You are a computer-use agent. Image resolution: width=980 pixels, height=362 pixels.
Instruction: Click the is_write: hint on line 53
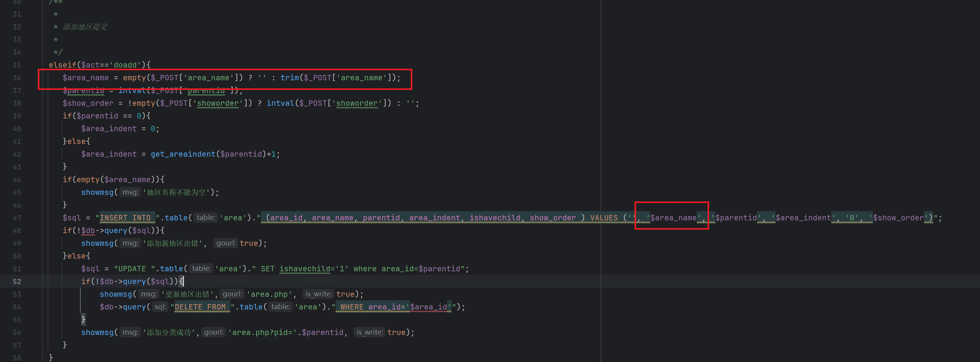click(x=318, y=294)
